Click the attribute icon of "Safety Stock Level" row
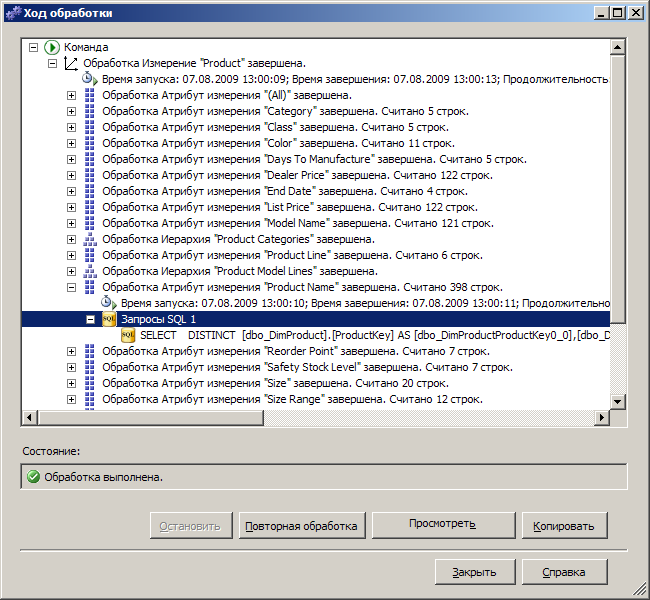 (90, 367)
